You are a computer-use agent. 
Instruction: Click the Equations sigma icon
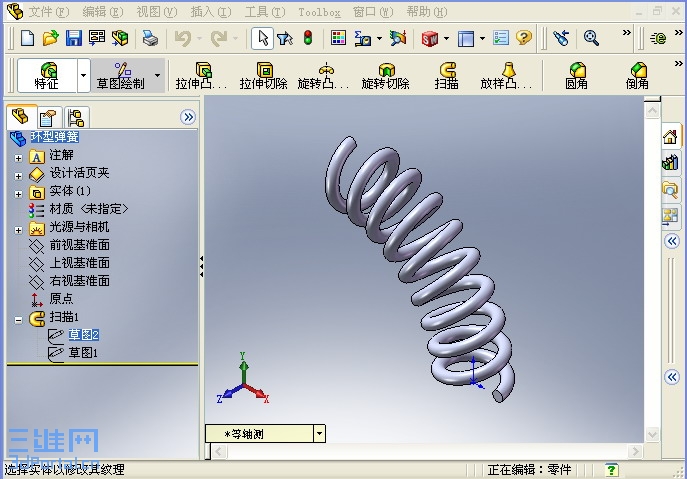click(362, 39)
